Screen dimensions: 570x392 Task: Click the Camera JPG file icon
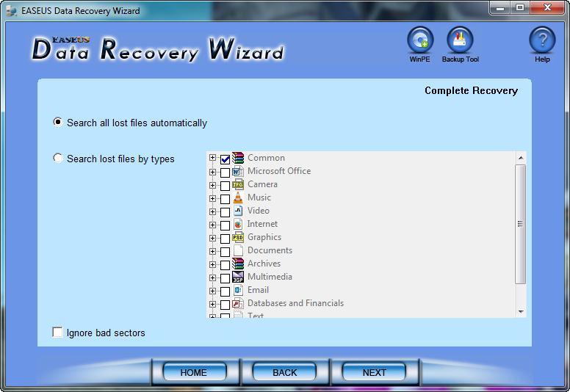coord(238,184)
